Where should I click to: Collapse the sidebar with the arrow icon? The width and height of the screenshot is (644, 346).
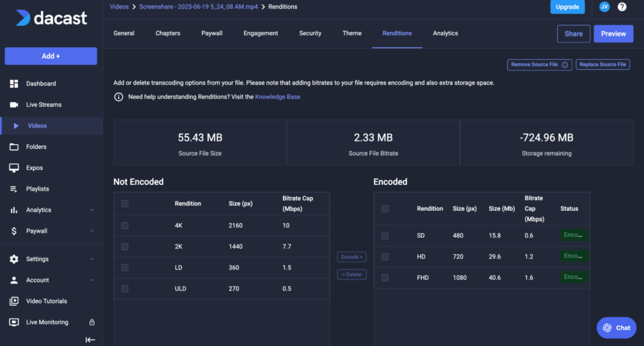point(90,340)
